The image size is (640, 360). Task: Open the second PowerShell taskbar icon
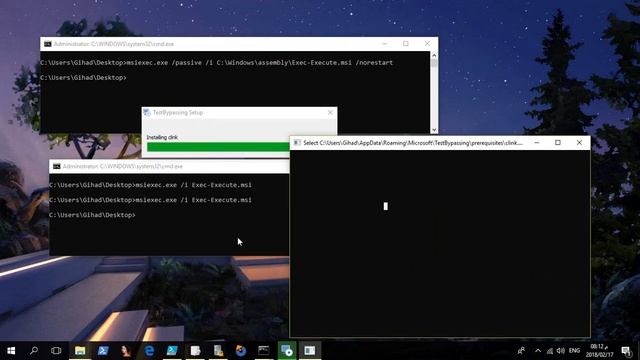coord(172,351)
